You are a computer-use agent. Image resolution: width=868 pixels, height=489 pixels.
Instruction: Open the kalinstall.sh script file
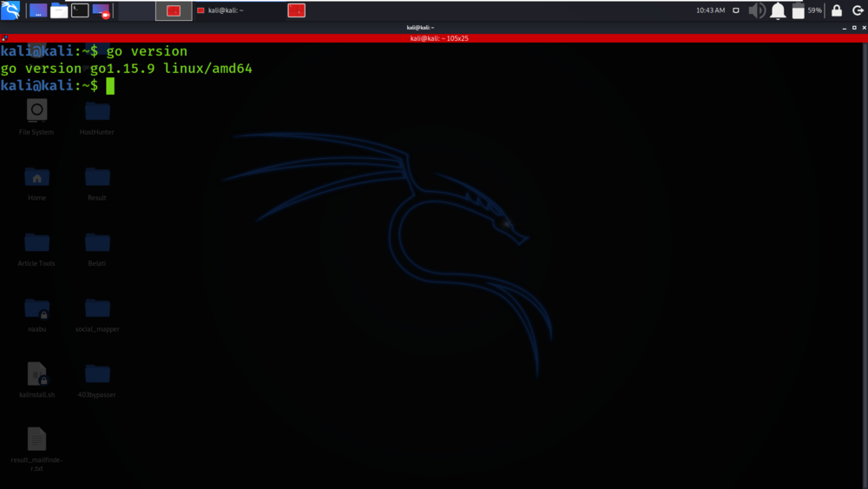coord(36,380)
